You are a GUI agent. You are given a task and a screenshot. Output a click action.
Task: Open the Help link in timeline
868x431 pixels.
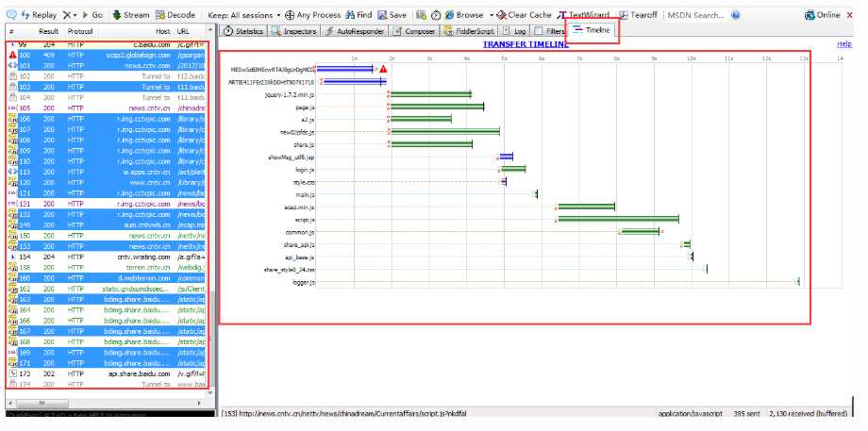click(844, 44)
